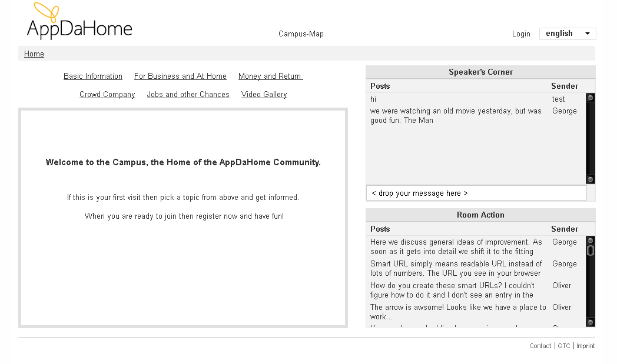Image resolution: width=617 pixels, height=364 pixels.
Task: Open the Campus-Map page
Action: tap(301, 34)
